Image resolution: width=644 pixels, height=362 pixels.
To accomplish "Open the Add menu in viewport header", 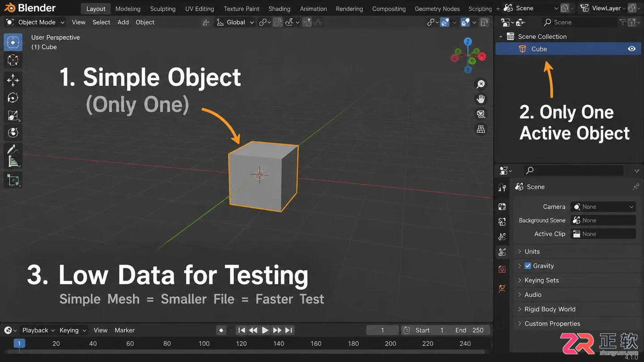I will click(123, 22).
